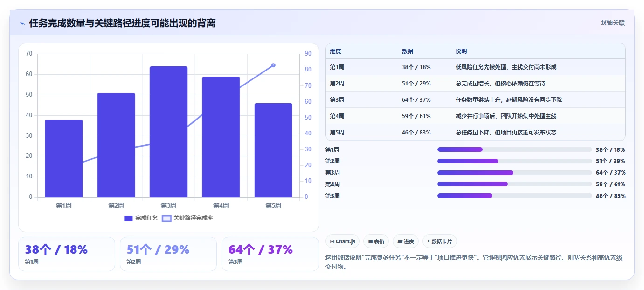Click the 第4周 label on the chart x-axis
Image resolution: width=644 pixels, height=290 pixels.
click(x=221, y=205)
